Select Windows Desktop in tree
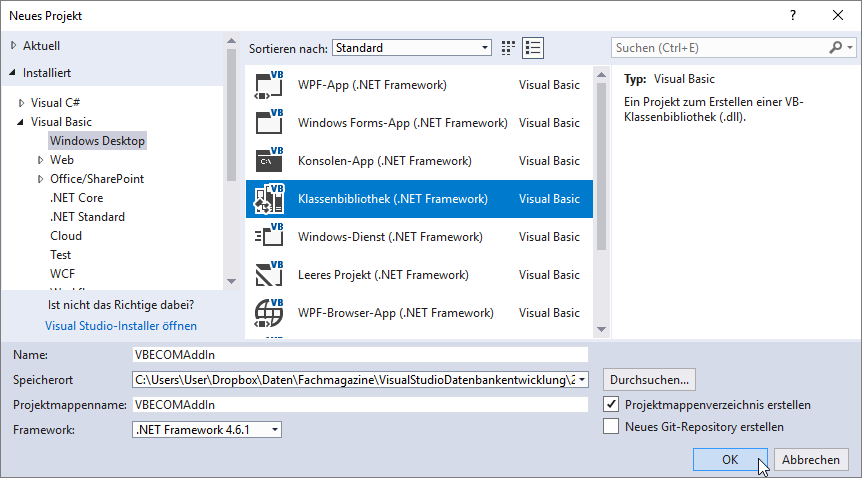This screenshot has width=862, height=478. tap(97, 141)
